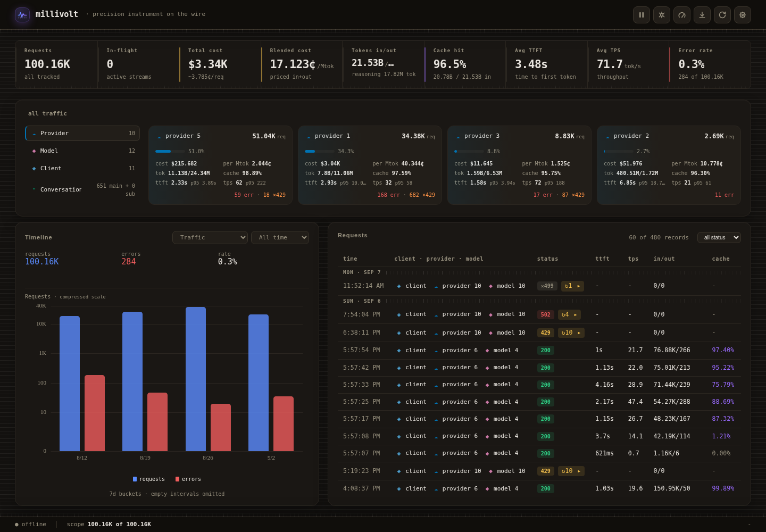Click the 8/26 blue requests bar
This screenshot has height=532, width=766.
click(196, 379)
